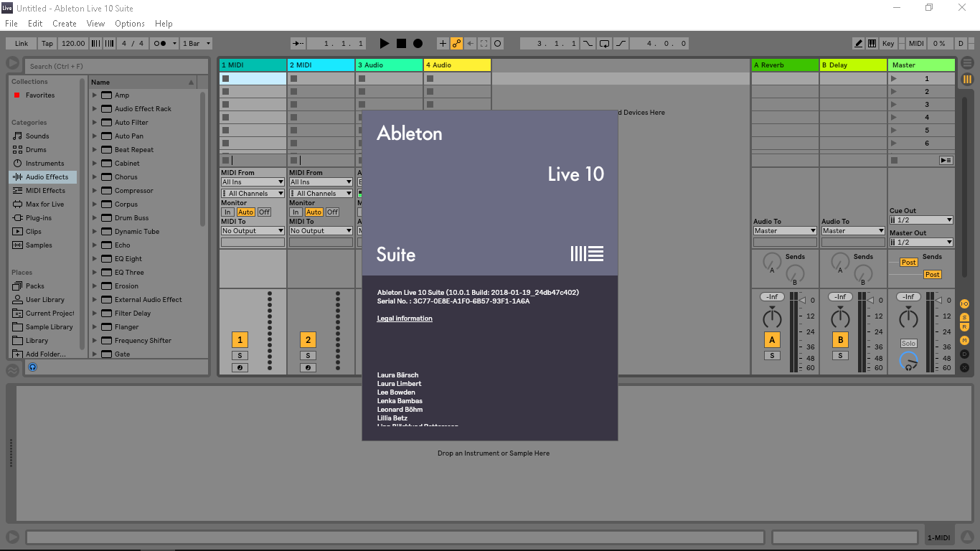
Task: Toggle the Mixer section M button
Action: [965, 340]
